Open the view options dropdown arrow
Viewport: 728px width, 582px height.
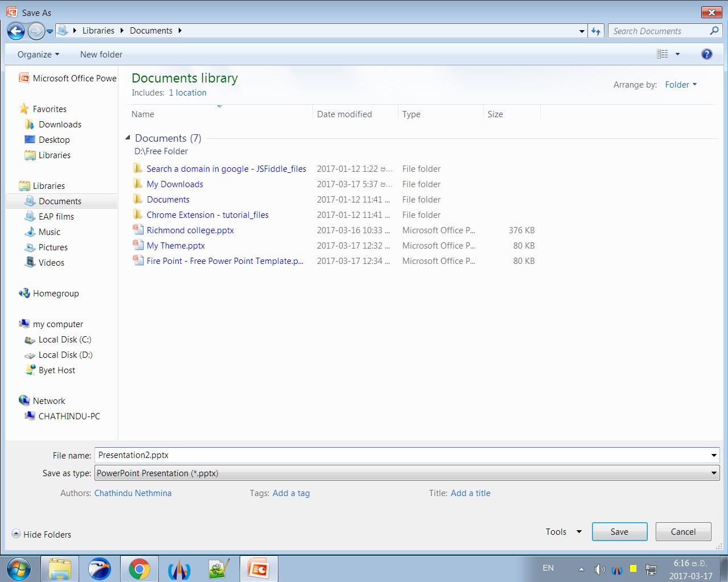click(x=677, y=54)
